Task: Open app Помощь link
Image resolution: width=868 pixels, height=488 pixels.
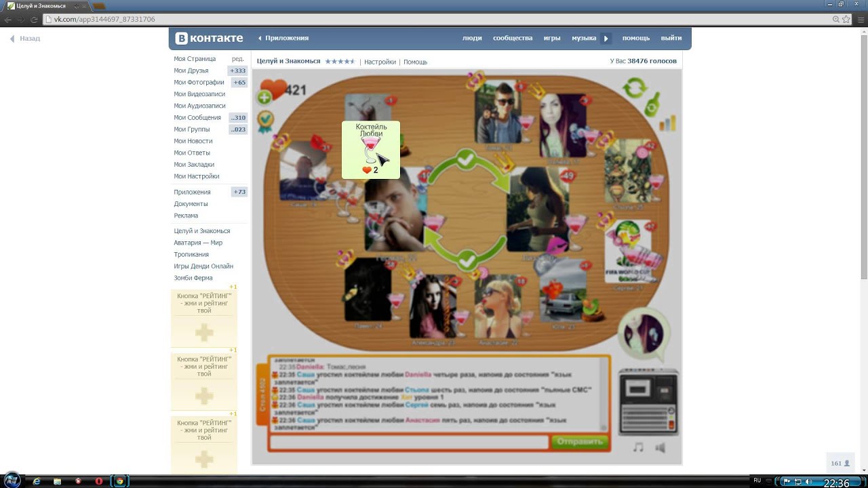Action: 415,62
